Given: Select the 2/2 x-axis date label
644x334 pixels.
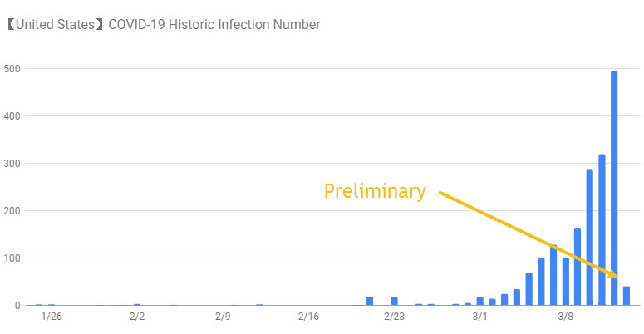Looking at the screenshot, I should 137,317.
